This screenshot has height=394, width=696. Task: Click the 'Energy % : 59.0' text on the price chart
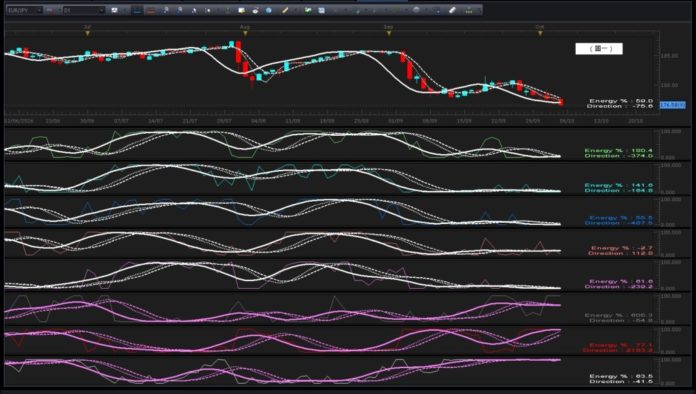pos(621,101)
